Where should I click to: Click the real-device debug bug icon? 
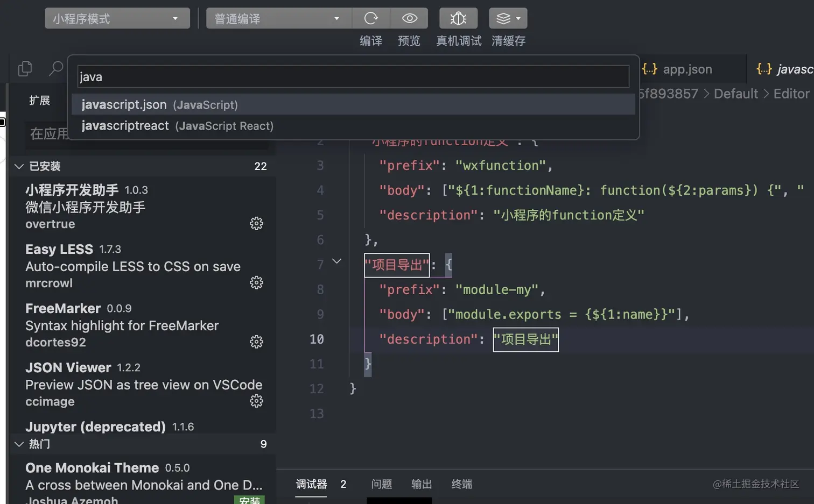pyautogui.click(x=458, y=18)
